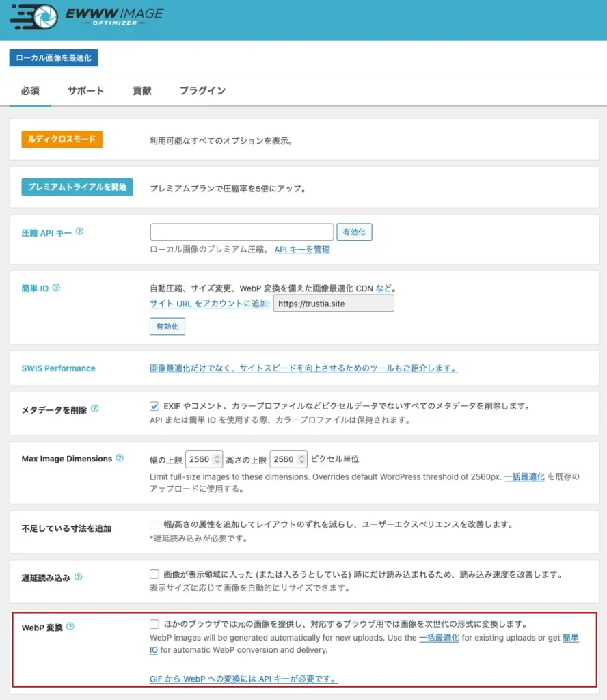The image size is (607, 700).
Task: Open help icon next to 遅延読み込み
Action: point(78,577)
